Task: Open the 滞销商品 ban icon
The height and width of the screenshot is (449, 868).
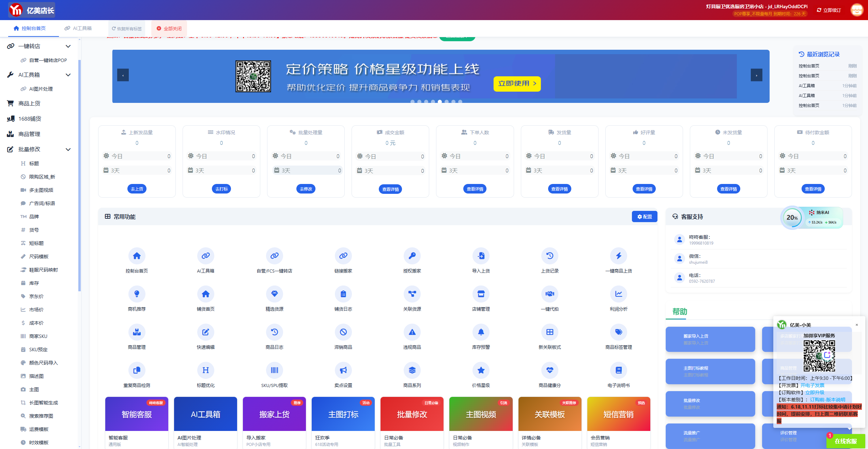Action: [x=343, y=332]
